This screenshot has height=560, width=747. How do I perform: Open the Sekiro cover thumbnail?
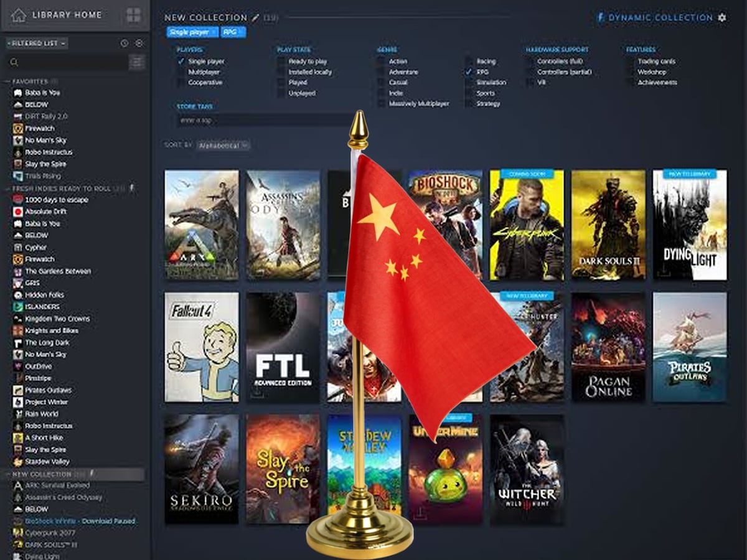(x=202, y=469)
